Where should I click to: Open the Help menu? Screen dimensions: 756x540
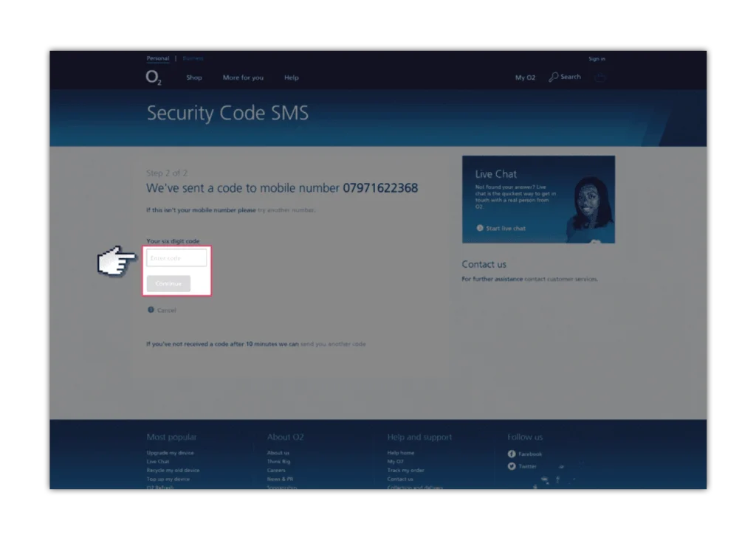(x=291, y=77)
